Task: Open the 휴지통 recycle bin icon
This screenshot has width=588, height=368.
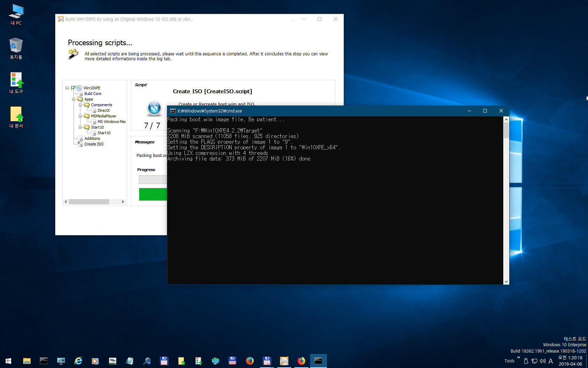Action: coord(16,49)
